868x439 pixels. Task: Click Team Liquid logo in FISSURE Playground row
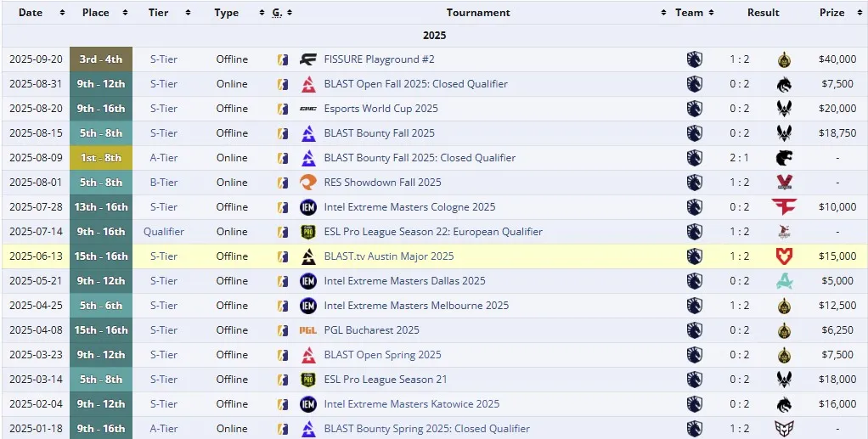695,59
